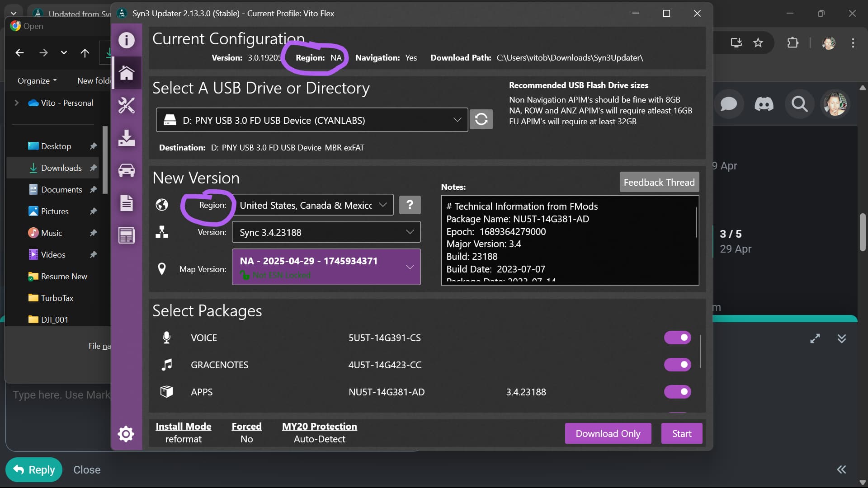Open the Chrome three-dot menu
This screenshot has height=488, width=868.
click(853, 43)
